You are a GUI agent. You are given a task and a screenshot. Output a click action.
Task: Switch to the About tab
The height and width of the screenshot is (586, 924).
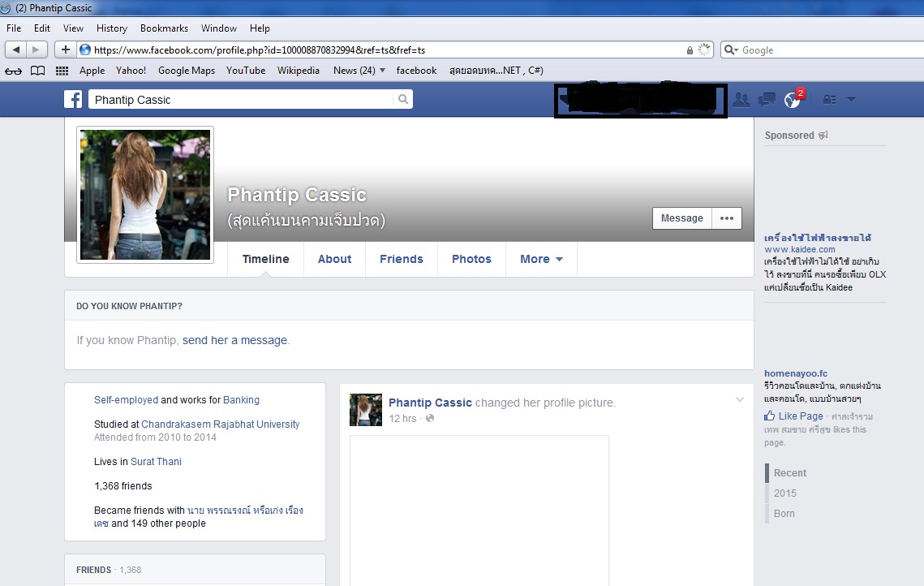[334, 259]
